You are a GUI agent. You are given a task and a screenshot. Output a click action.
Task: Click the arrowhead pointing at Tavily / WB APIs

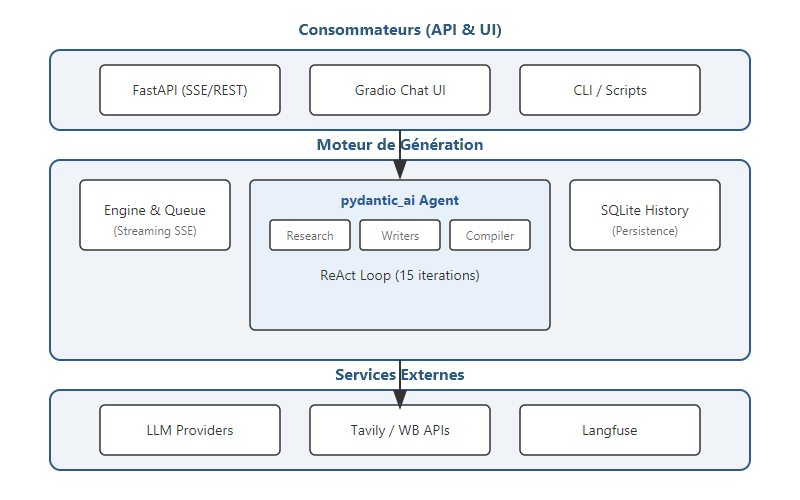tap(400, 398)
